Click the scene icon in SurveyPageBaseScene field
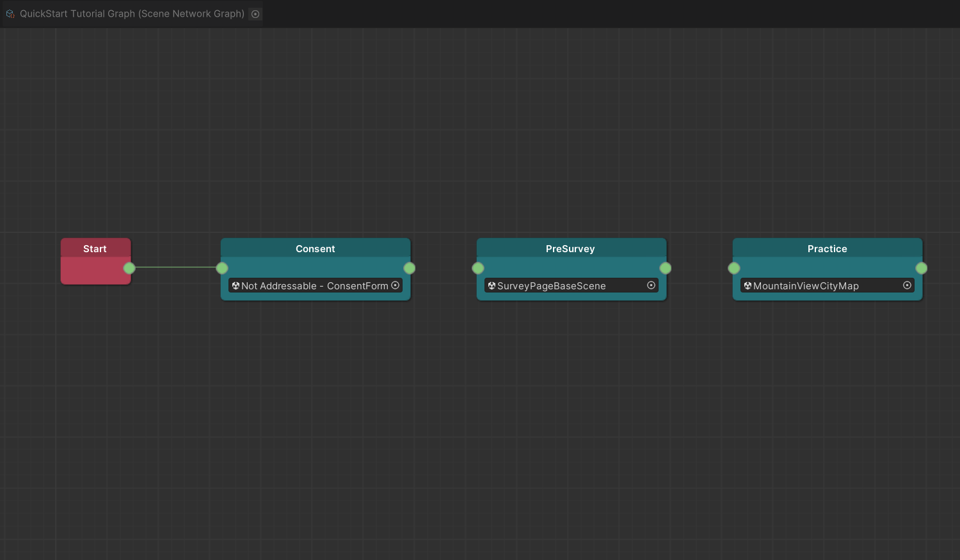The width and height of the screenshot is (960, 560). tap(492, 285)
